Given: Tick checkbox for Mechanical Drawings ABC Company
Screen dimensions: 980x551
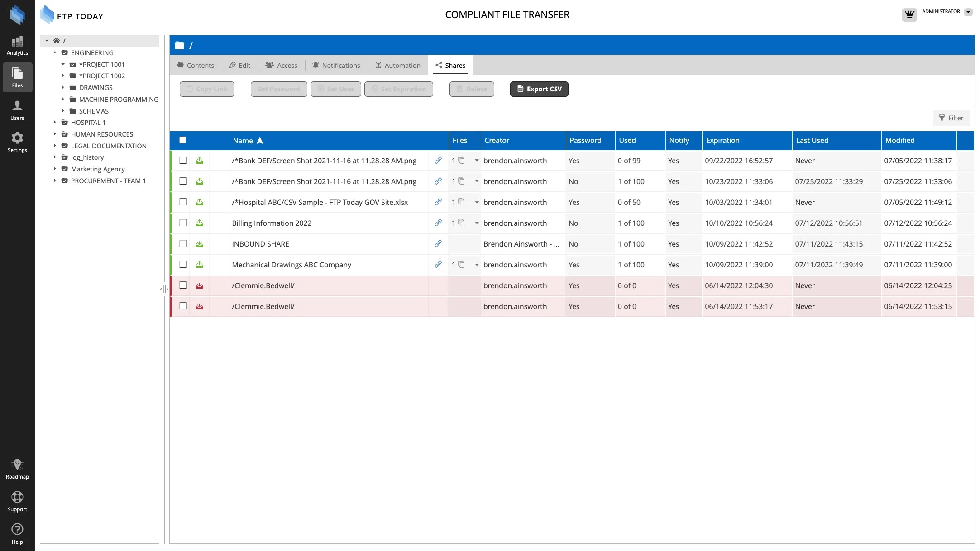Looking at the screenshot, I should click(183, 265).
